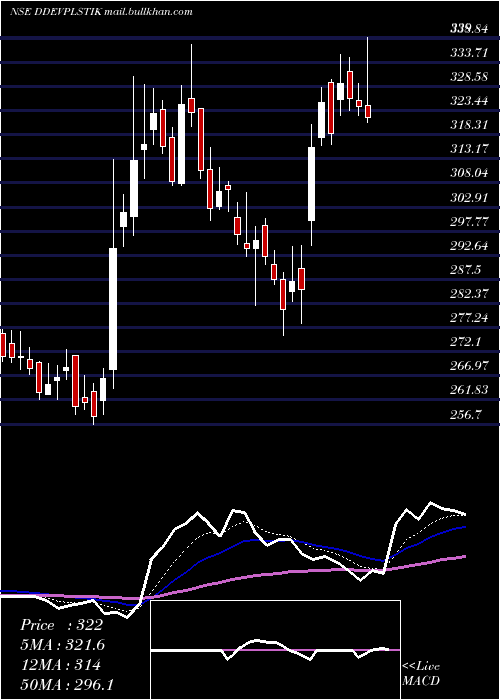Screen dimensions: 500x700
Task: Click the 277.24 price axis label
Action: tap(468, 319)
